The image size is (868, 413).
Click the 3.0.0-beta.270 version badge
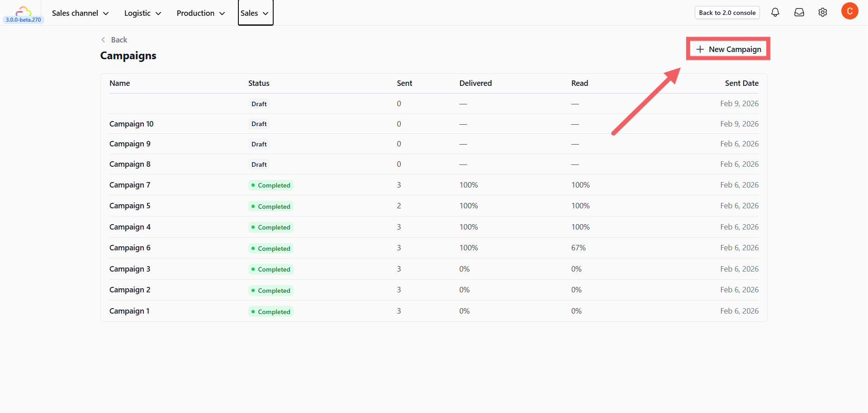click(x=24, y=20)
